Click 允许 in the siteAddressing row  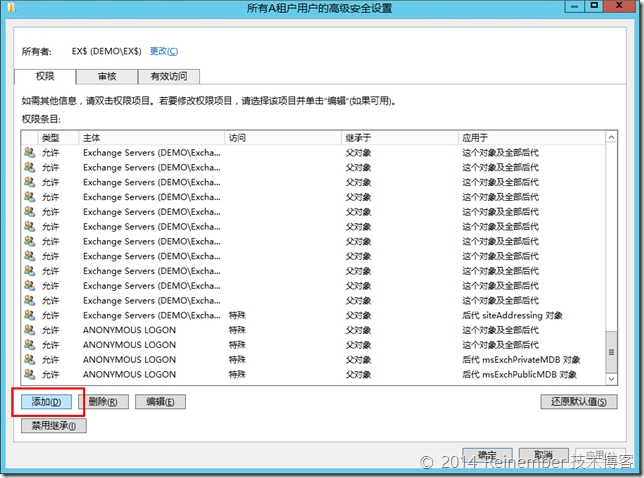pos(51,315)
